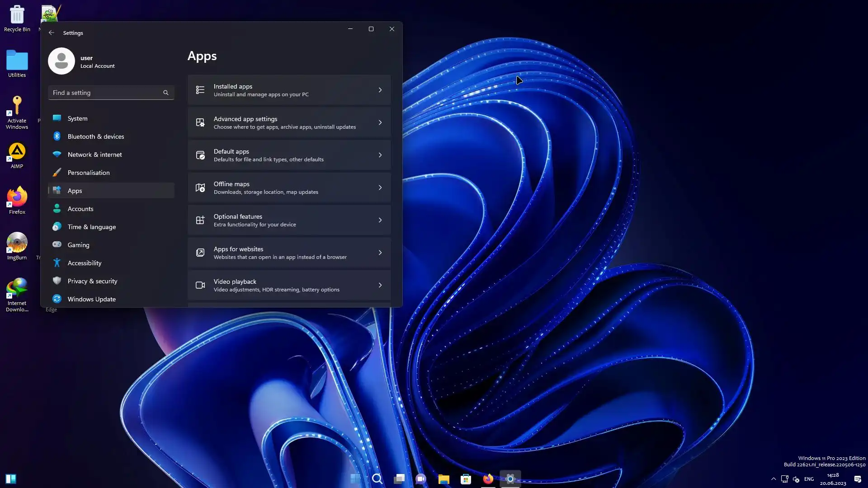Open Microsoft Store from the taskbar
Screen dimensions: 868x488
(466, 479)
